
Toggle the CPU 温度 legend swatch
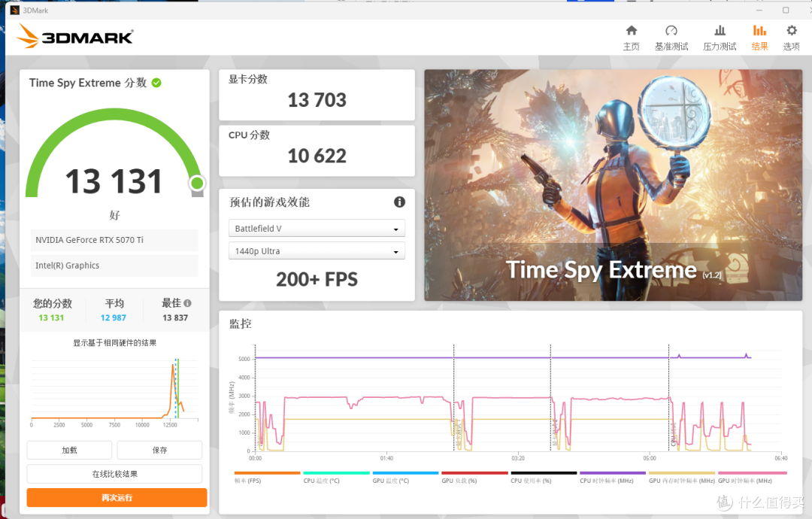pos(336,473)
